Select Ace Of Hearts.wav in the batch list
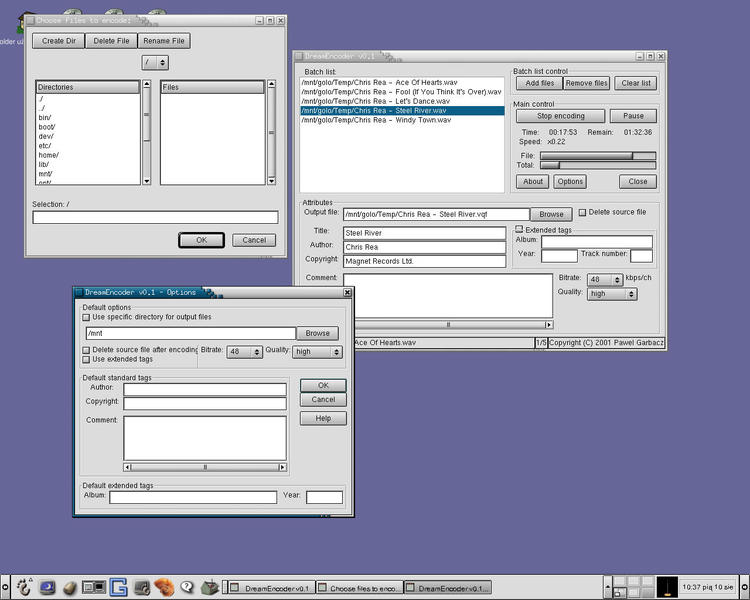 pyautogui.click(x=402, y=82)
